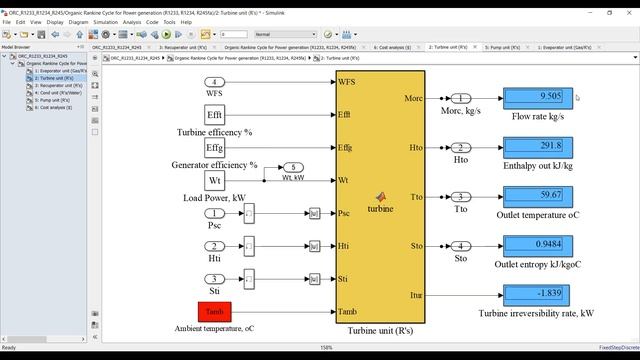This screenshot has width=640, height=360.
Task: Click the FixedStepDiscrete status bar link
Action: [619, 348]
